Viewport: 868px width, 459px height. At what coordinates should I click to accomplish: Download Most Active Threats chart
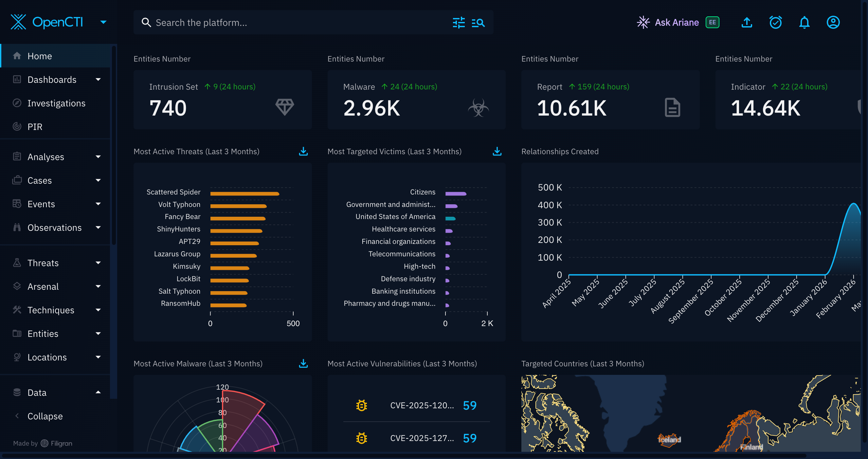(303, 151)
